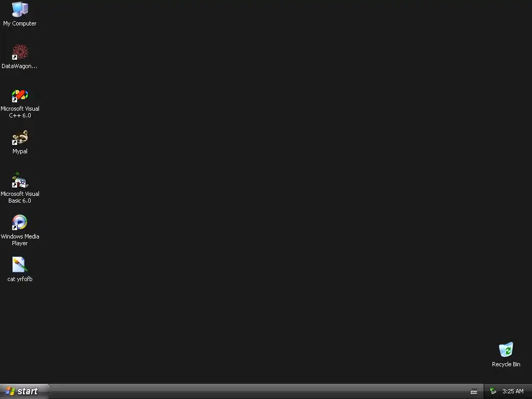The height and width of the screenshot is (399, 532).
Task: Select the cat yrfofb paint file icon
Action: tap(20, 264)
